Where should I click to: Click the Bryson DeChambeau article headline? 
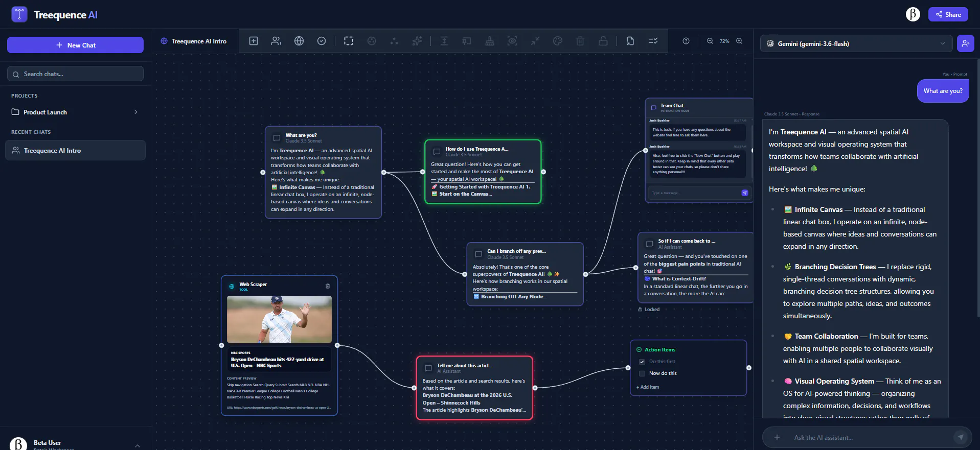coord(277,363)
